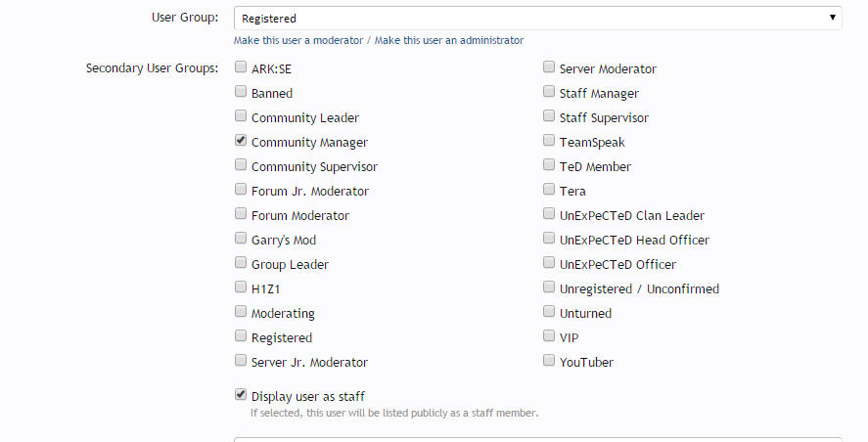Check the VIP group checkbox
The height and width of the screenshot is (442, 868).
[x=549, y=336]
